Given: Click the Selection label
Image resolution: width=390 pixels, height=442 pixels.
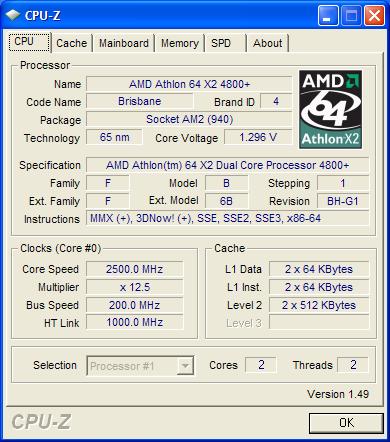Looking at the screenshot, I should click(55, 365).
